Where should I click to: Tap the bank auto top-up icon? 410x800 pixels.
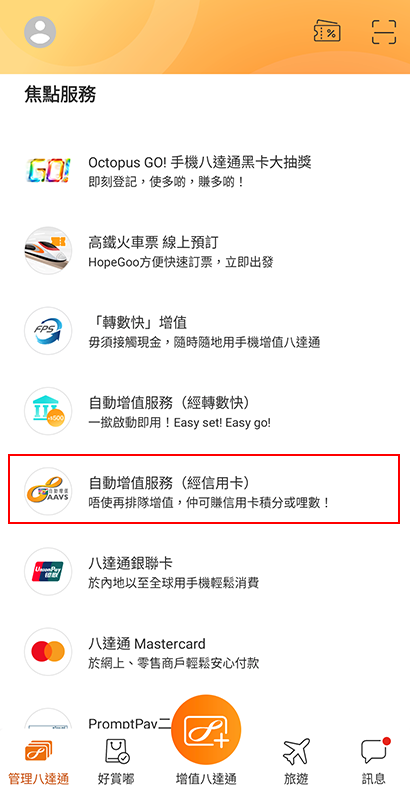(48, 411)
